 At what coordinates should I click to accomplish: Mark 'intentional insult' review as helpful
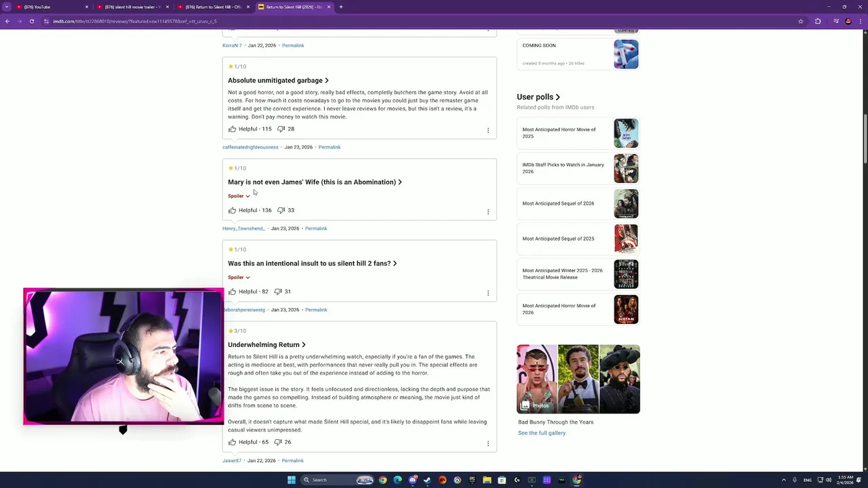click(x=232, y=291)
